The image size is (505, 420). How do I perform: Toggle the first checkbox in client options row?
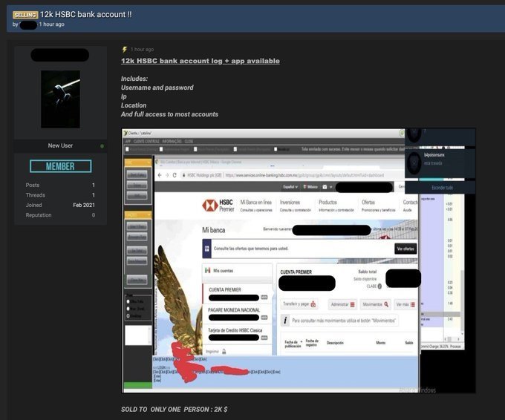pyautogui.click(x=127, y=149)
